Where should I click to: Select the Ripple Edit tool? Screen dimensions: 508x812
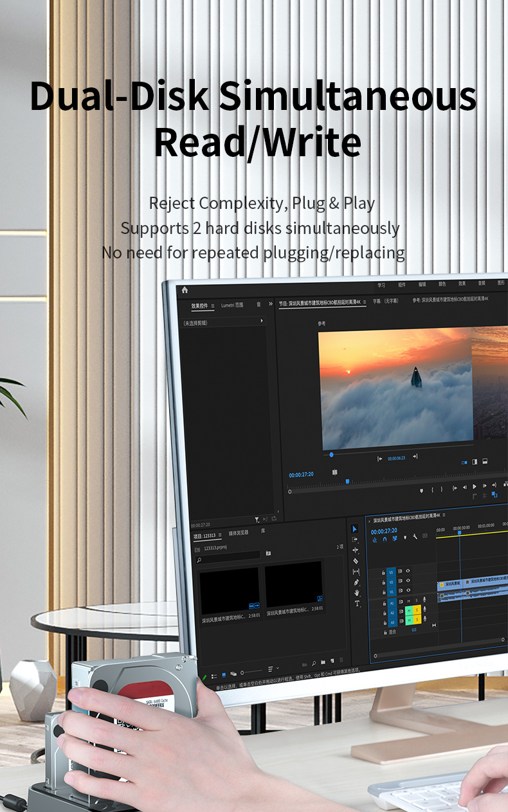coord(355,550)
